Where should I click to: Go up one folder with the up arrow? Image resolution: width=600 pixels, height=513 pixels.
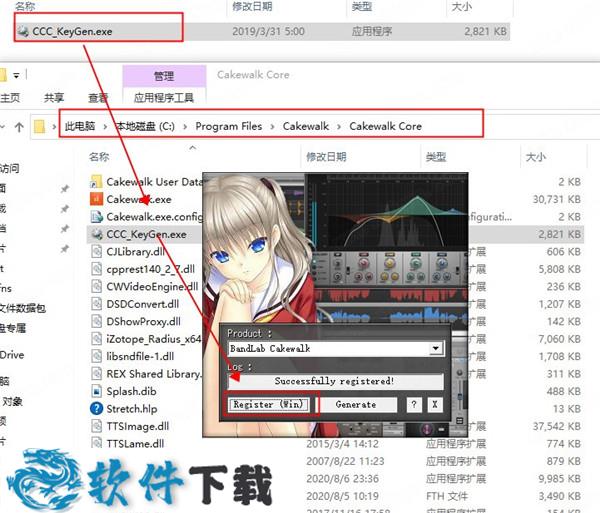pyautogui.click(x=19, y=127)
